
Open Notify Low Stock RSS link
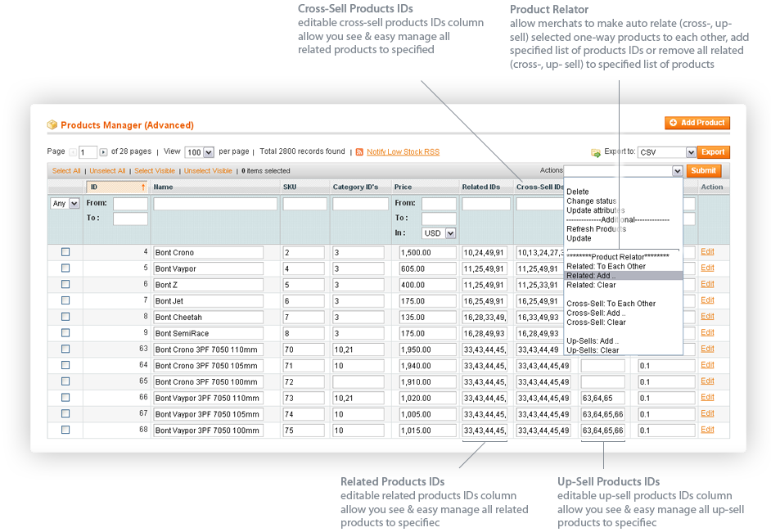click(403, 152)
